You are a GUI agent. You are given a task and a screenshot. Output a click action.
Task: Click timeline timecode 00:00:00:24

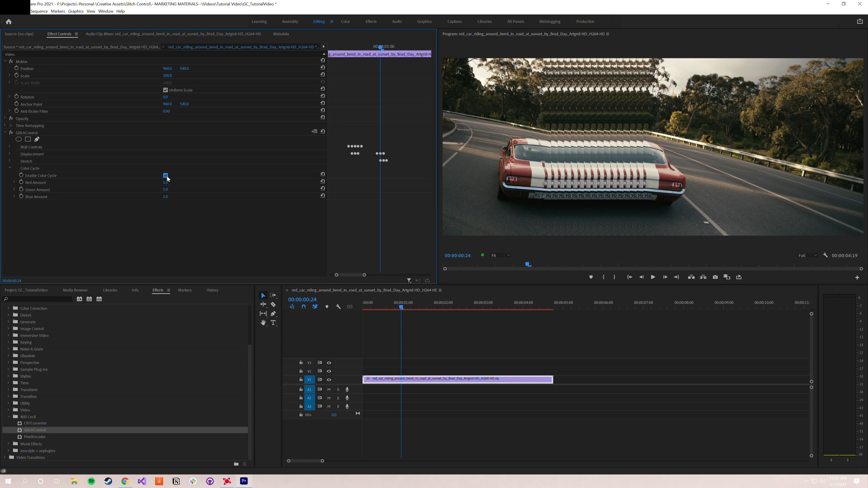point(302,300)
